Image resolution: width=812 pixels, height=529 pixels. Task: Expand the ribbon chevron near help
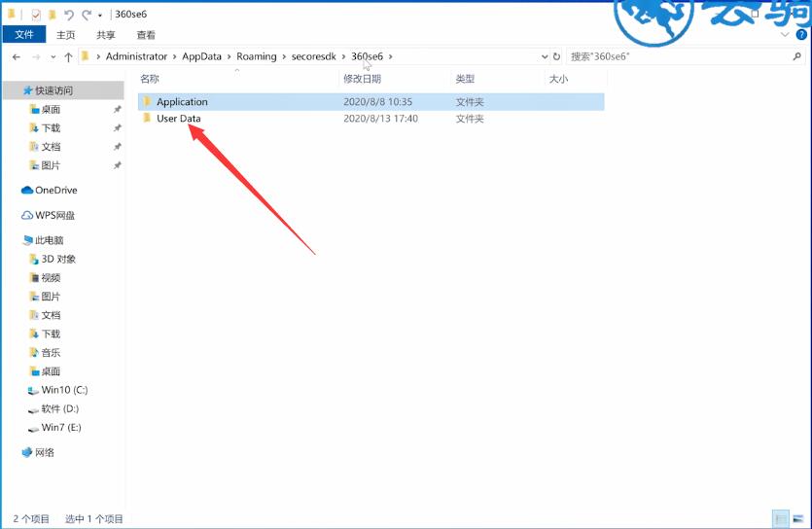[785, 35]
